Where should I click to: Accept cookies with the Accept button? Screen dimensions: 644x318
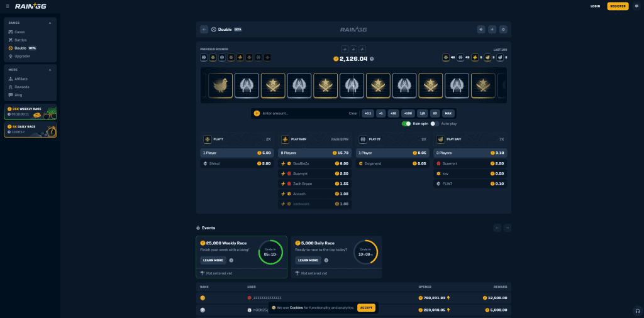coord(366,308)
